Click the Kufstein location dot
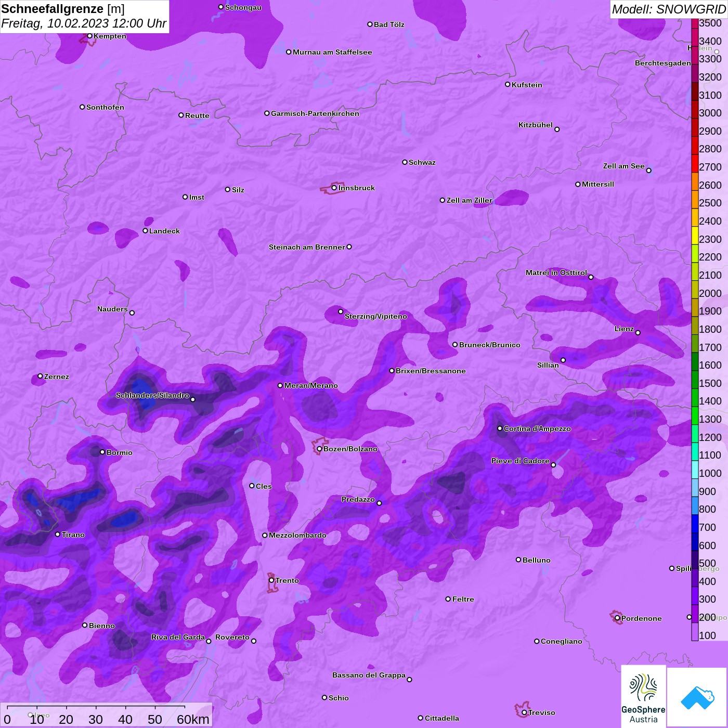Image resolution: width=728 pixels, height=728 pixels. (x=508, y=84)
